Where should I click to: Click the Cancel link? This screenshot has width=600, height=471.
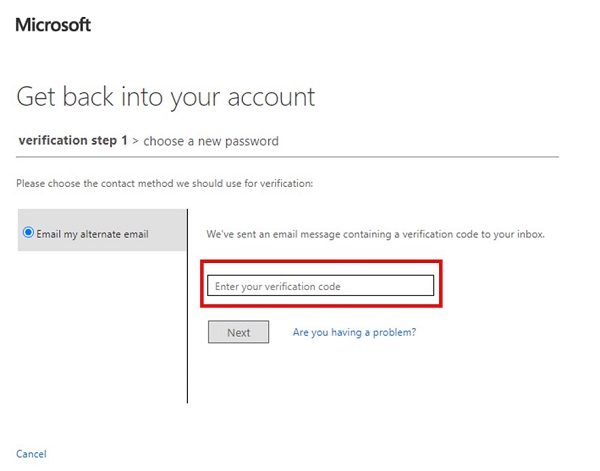click(31, 454)
